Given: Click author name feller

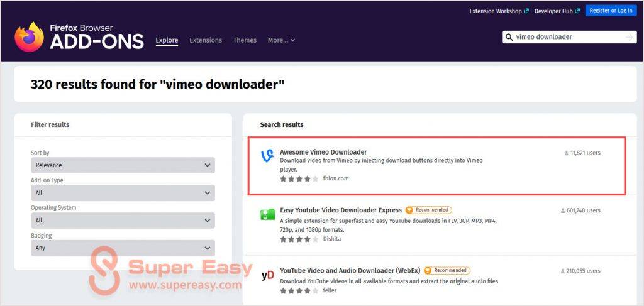Looking at the screenshot, I should (330, 290).
